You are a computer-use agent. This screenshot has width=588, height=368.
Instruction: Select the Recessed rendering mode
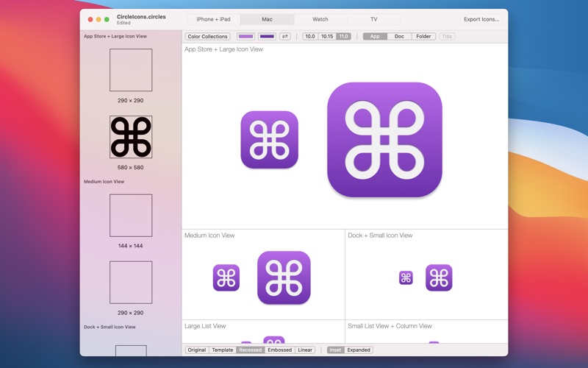(250, 350)
